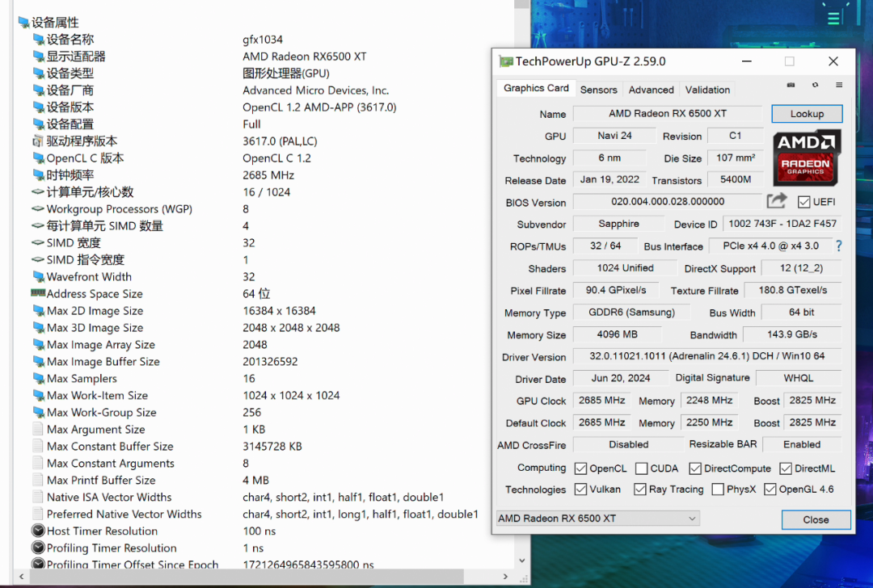Screen dimensions: 873x588
Task: Click the GDDR6 (Samsung) Memory Type field
Action: click(x=631, y=313)
